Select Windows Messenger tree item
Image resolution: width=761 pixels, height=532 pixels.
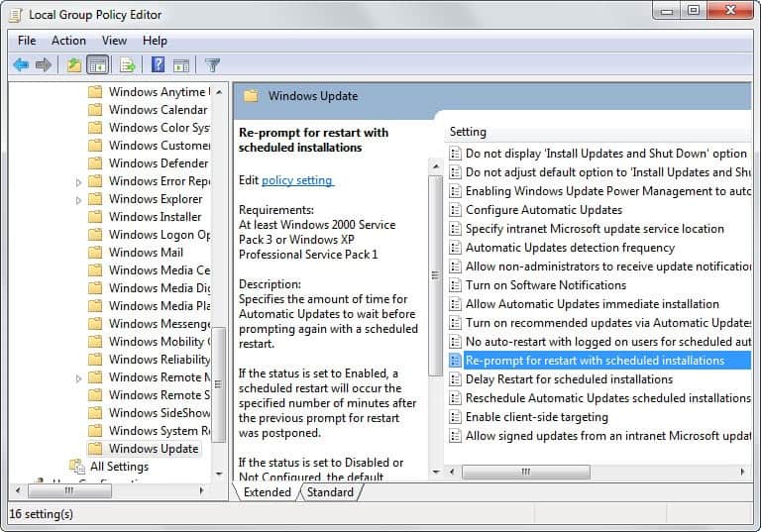160,323
